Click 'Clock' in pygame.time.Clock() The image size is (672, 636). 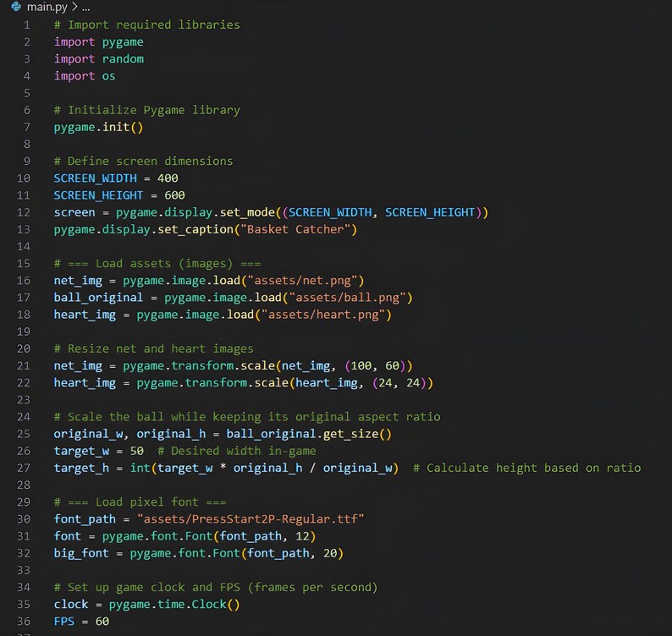point(209,605)
